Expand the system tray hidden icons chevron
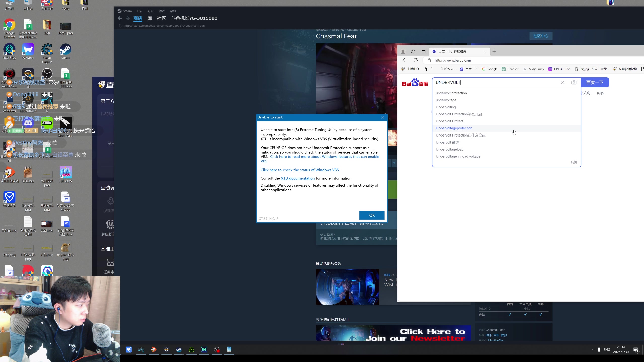 [x=593, y=349]
